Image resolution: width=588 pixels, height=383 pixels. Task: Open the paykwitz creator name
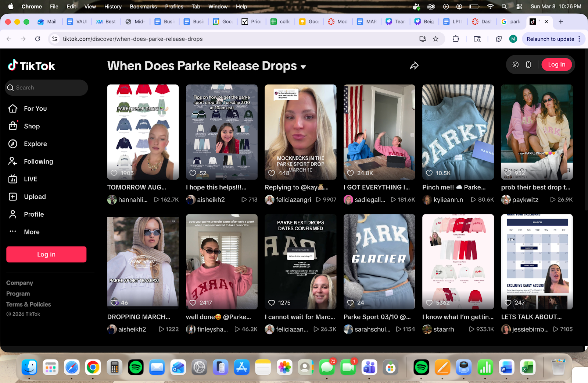pyautogui.click(x=525, y=200)
